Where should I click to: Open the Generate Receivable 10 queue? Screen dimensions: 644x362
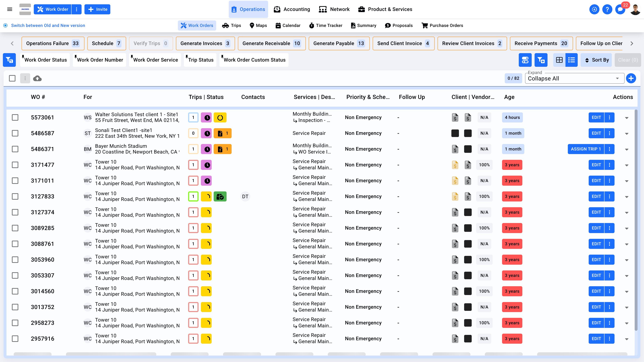(x=272, y=43)
